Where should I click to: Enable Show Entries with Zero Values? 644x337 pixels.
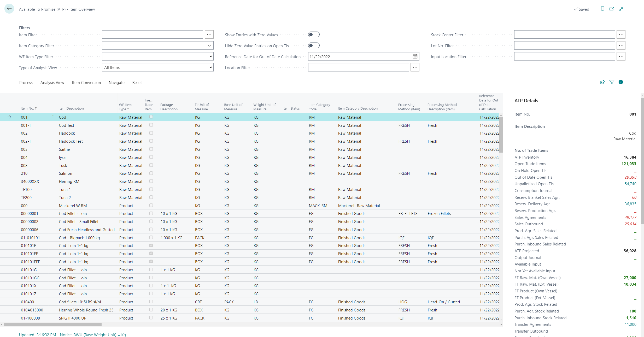[314, 35]
